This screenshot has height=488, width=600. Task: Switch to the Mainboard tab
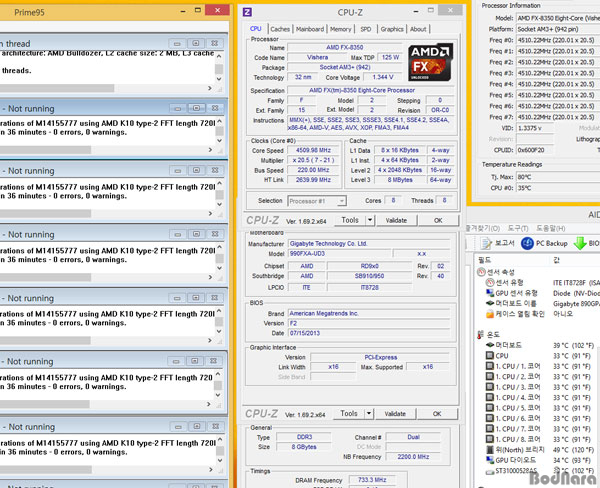(x=310, y=29)
